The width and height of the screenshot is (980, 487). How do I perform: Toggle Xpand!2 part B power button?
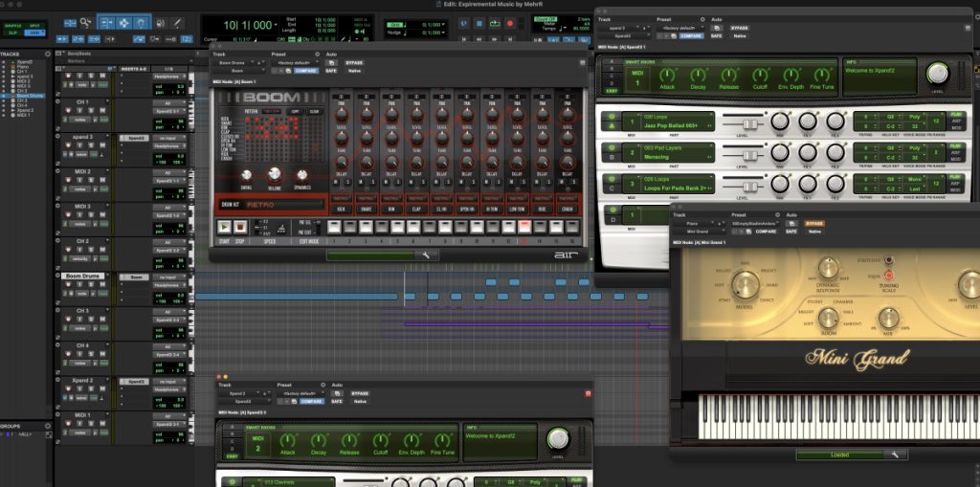[x=612, y=147]
